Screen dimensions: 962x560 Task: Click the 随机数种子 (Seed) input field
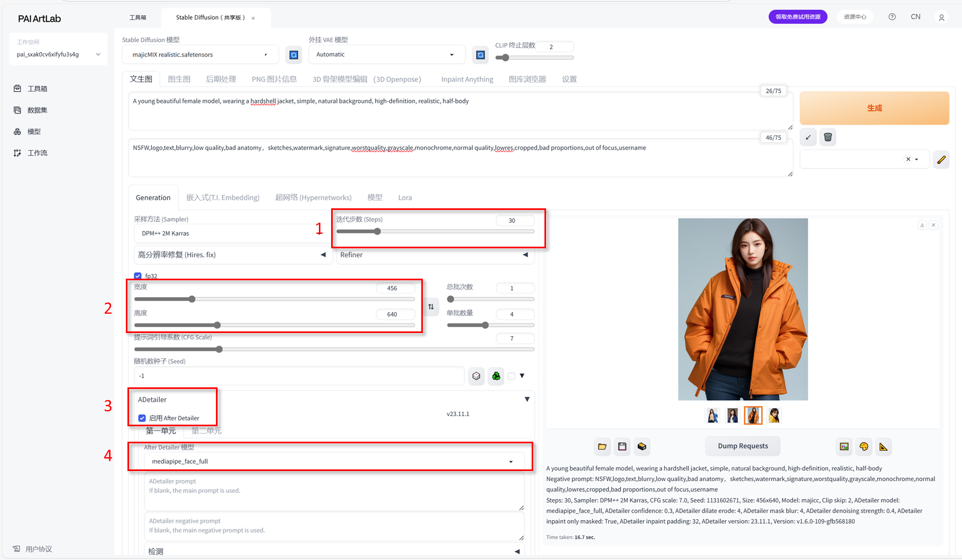(x=299, y=376)
